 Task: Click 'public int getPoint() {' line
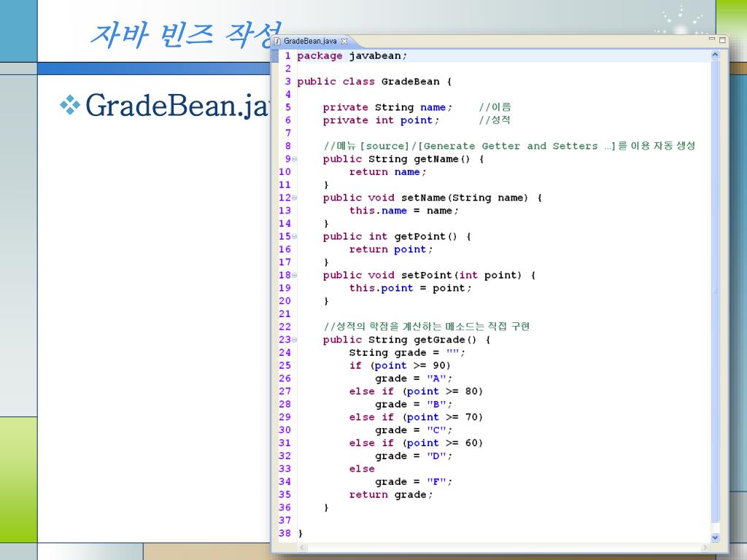click(397, 237)
